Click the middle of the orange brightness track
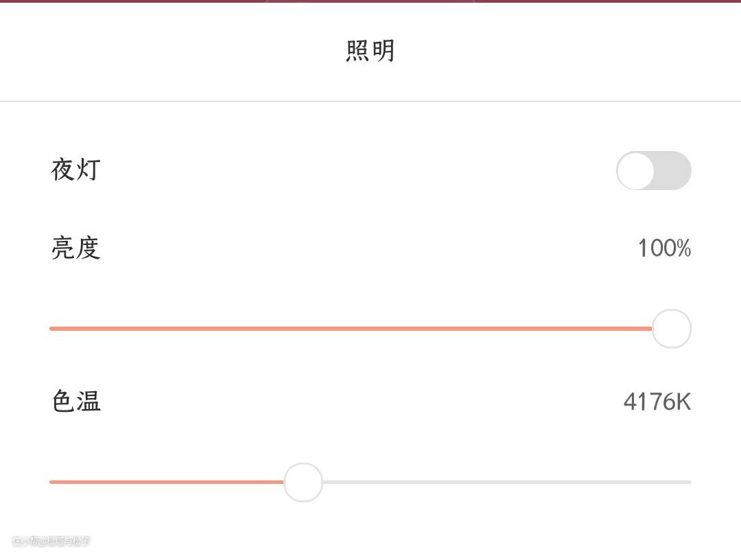The image size is (741, 560). (x=350, y=329)
